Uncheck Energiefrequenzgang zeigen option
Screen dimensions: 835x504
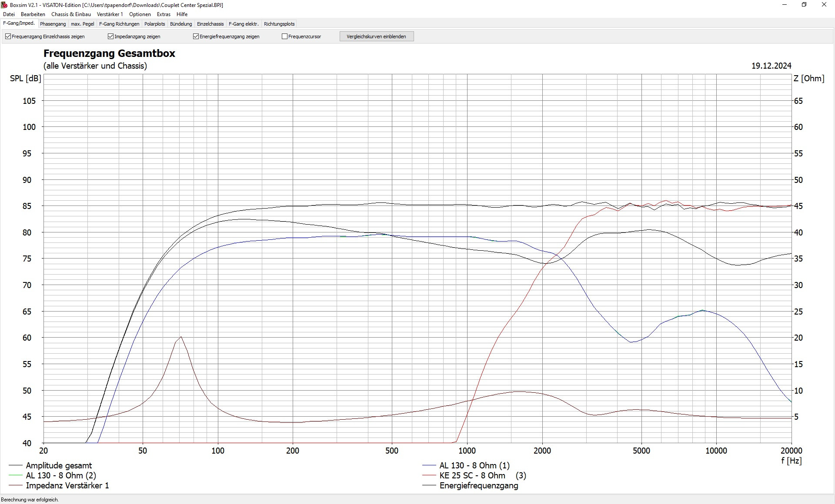click(196, 36)
